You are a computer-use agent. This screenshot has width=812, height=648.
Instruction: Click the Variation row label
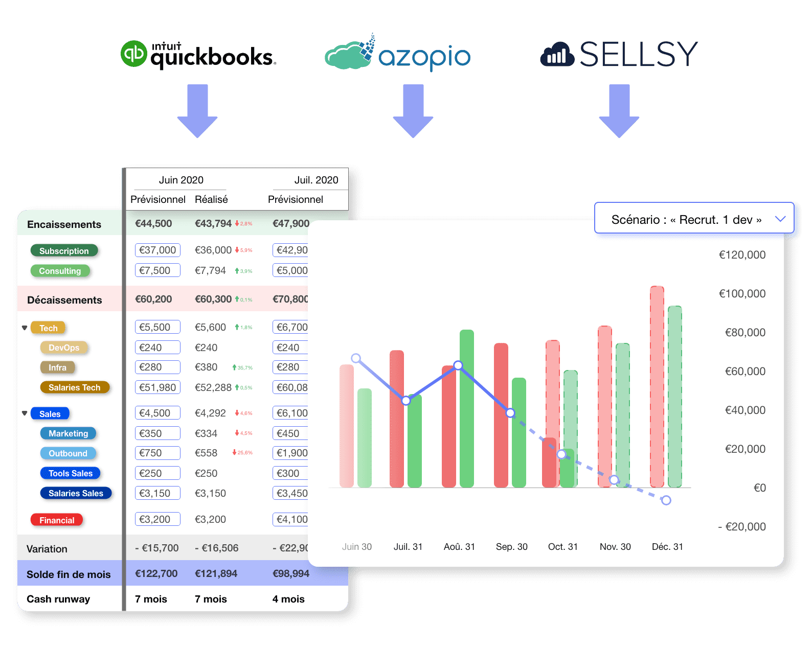[x=47, y=549]
